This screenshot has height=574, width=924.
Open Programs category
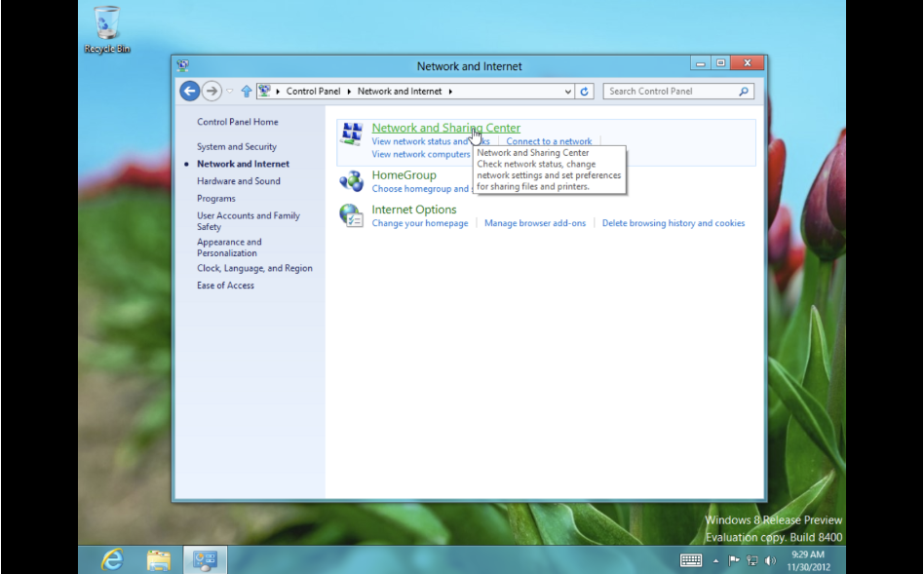point(215,199)
